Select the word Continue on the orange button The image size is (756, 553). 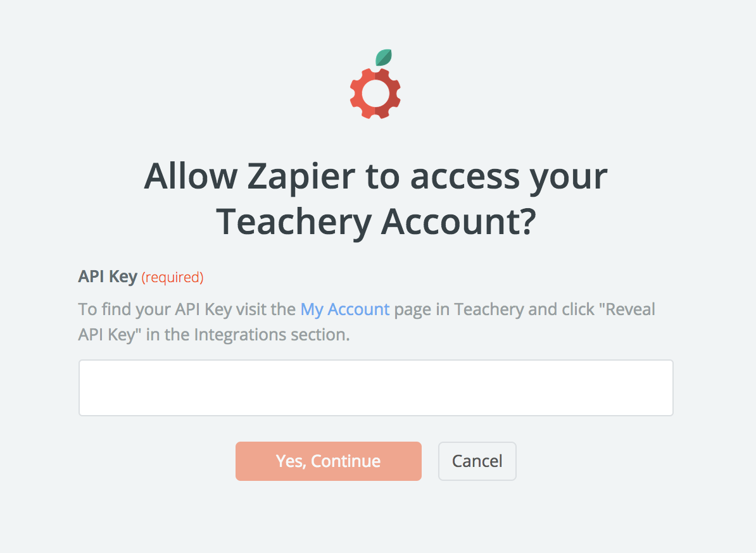point(346,461)
